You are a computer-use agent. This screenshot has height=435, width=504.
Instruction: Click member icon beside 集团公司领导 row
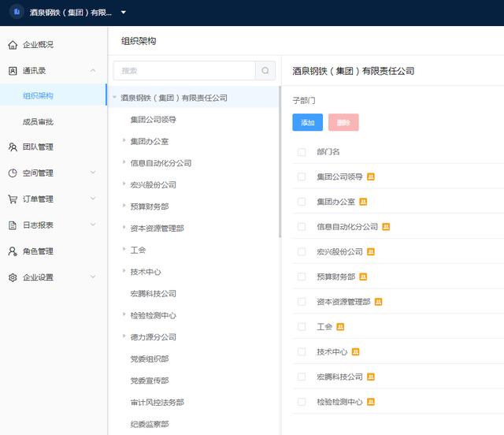click(371, 177)
